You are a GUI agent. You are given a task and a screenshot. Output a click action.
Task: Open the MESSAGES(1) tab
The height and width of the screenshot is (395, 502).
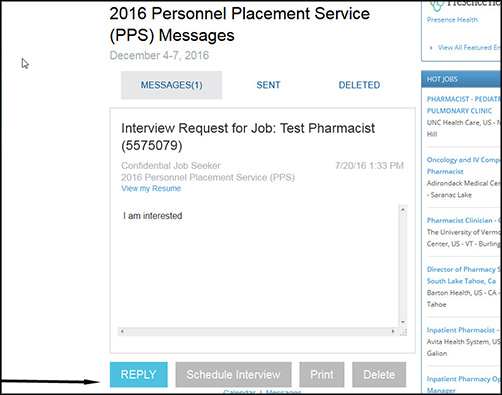(171, 85)
